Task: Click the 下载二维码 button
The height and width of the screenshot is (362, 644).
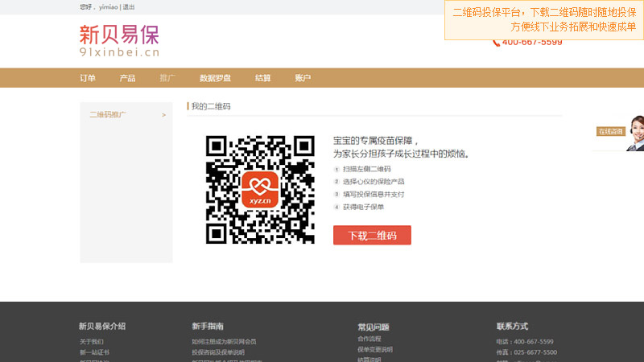Action: (372, 235)
